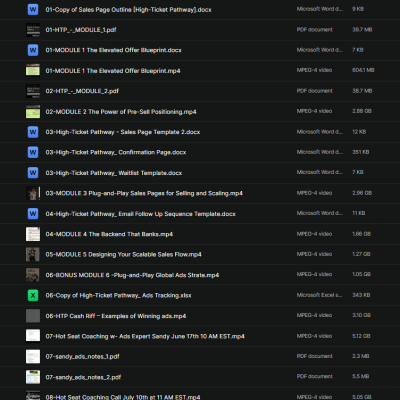400x400 pixels.
Task: Click the video thumbnail for 02-MODULE 2 The Power of Pre-Sell Positioning
Action: point(33,112)
